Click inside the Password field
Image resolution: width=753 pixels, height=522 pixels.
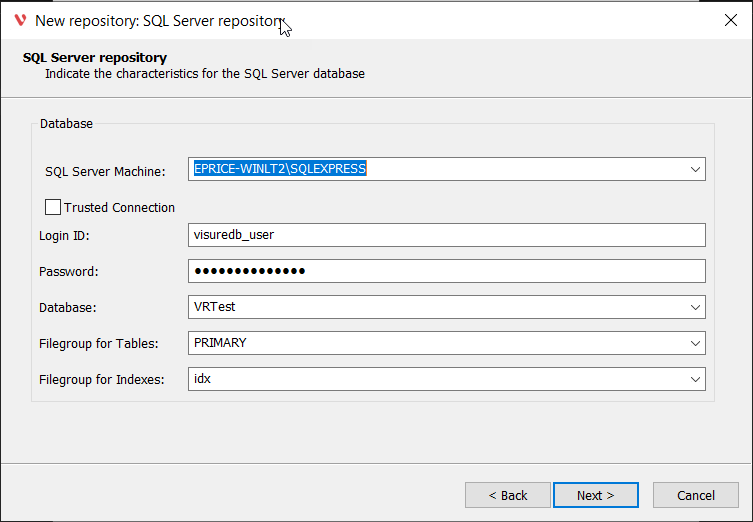446,271
